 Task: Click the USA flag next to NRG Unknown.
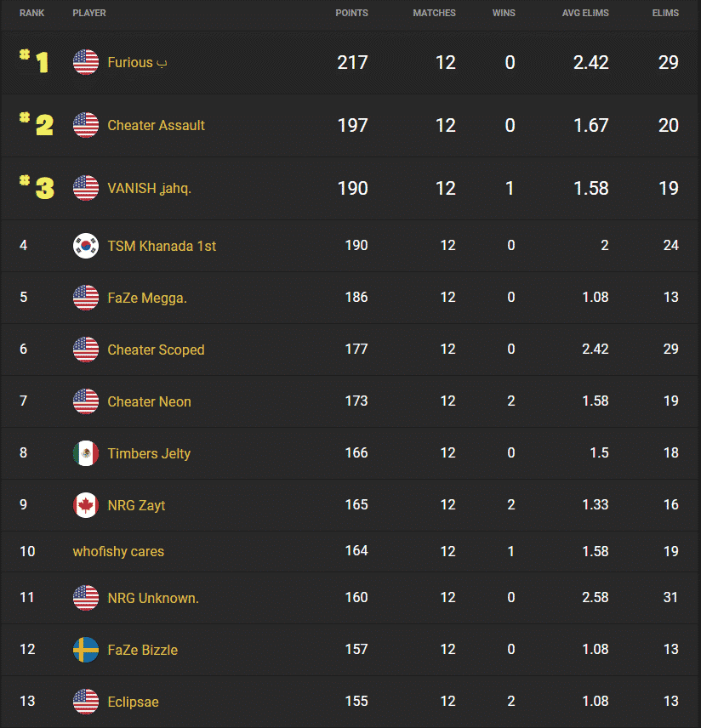pyautogui.click(x=85, y=598)
